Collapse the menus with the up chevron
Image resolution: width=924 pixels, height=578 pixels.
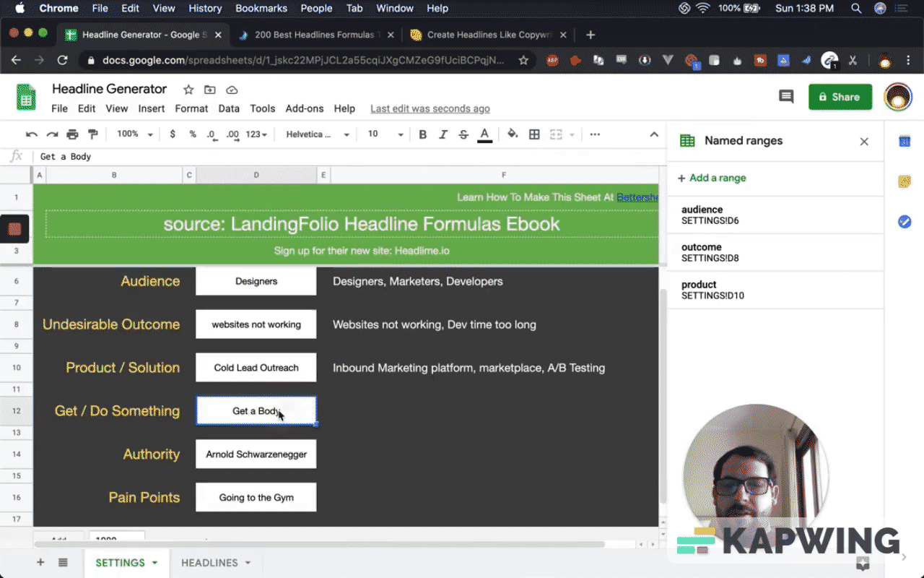coord(654,134)
